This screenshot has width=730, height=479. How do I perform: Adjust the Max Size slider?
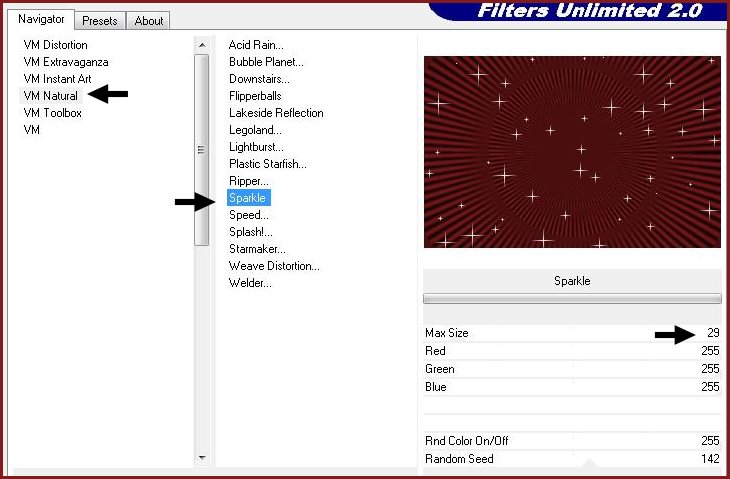pyautogui.click(x=572, y=333)
